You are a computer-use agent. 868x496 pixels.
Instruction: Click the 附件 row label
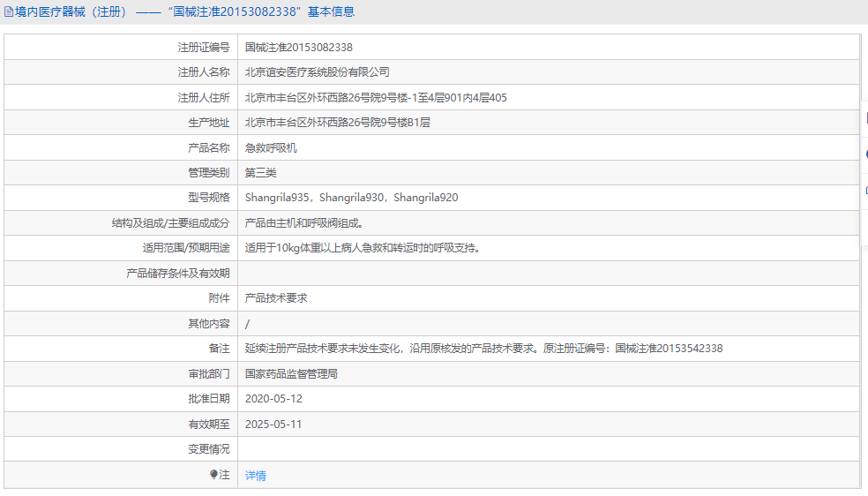click(220, 298)
